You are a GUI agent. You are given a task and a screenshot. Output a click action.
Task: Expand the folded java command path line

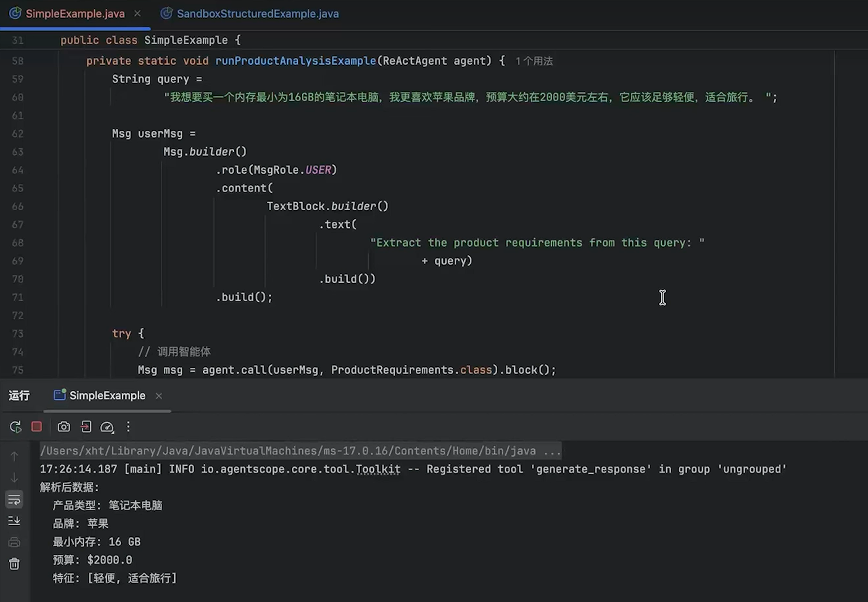pos(552,451)
